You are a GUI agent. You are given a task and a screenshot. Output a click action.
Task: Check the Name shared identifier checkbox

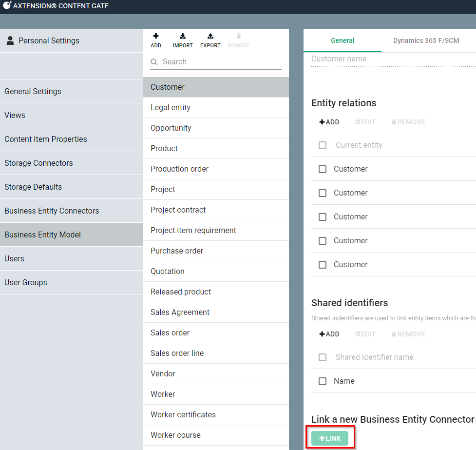pyautogui.click(x=323, y=381)
